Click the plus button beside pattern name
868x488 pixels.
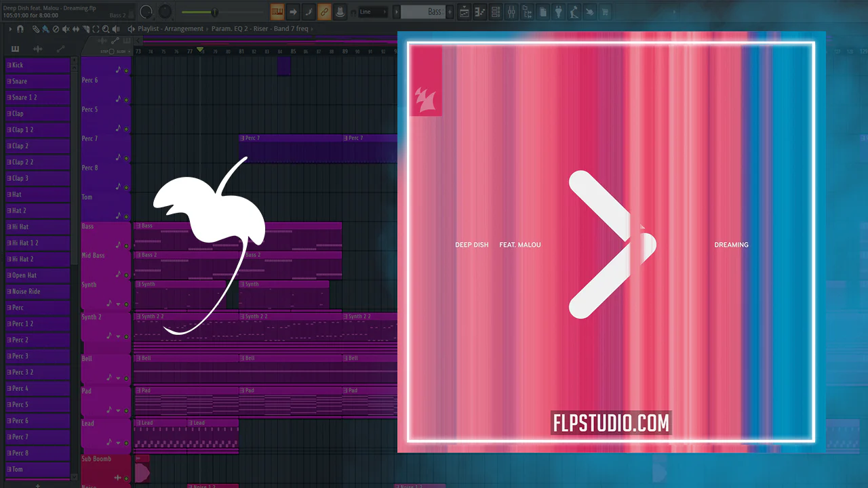pyautogui.click(x=450, y=12)
